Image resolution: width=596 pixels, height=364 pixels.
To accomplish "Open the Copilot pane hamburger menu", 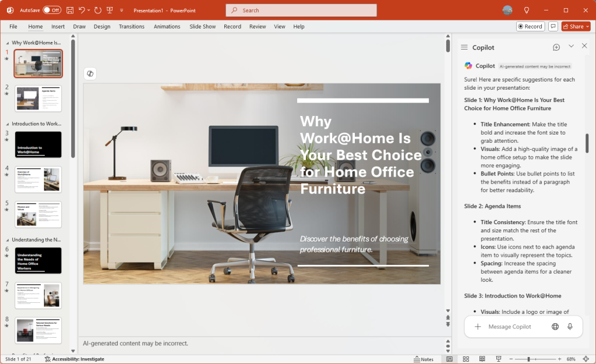I will (x=464, y=48).
